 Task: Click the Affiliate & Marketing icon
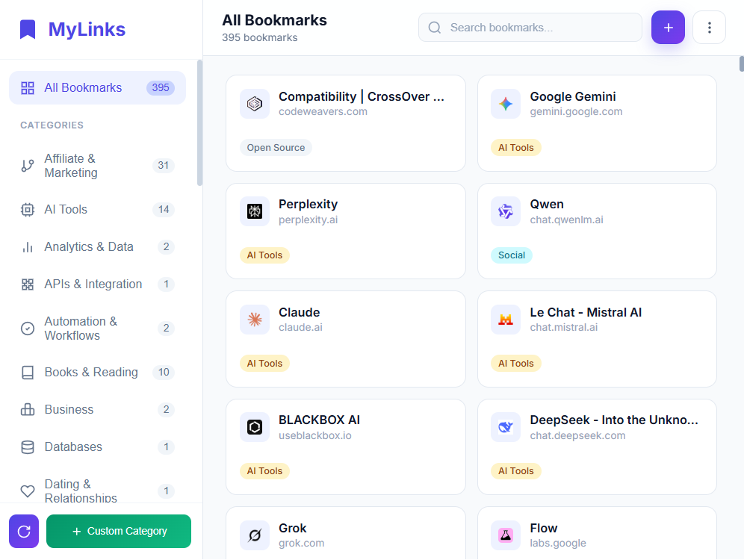tap(28, 165)
